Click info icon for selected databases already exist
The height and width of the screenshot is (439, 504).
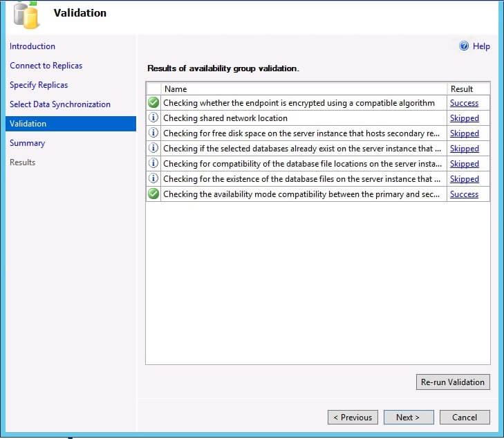pyautogui.click(x=153, y=149)
